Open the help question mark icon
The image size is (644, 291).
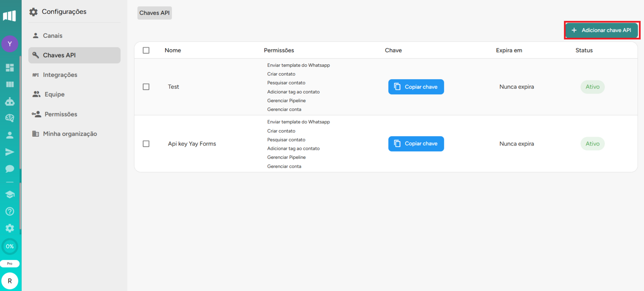(x=10, y=211)
